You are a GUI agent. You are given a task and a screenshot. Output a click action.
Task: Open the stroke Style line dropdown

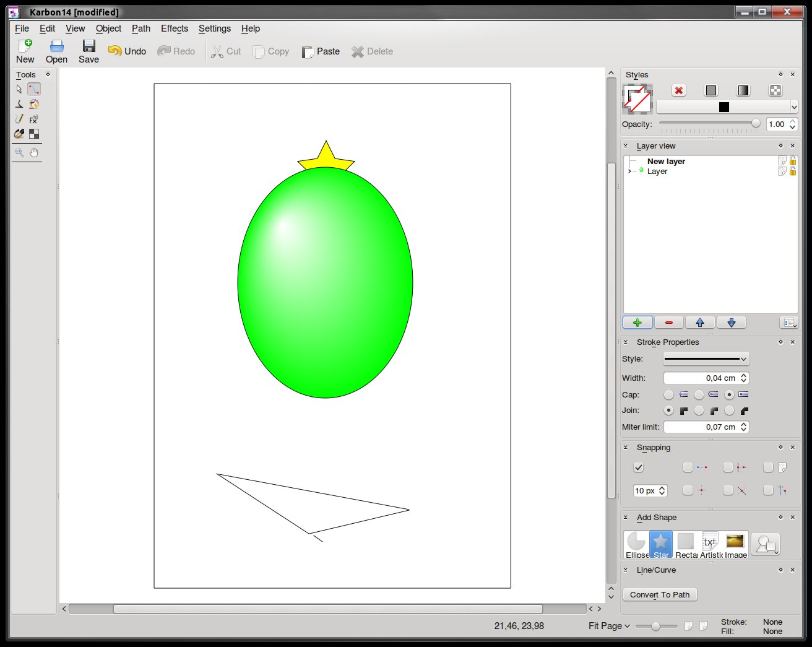[706, 359]
